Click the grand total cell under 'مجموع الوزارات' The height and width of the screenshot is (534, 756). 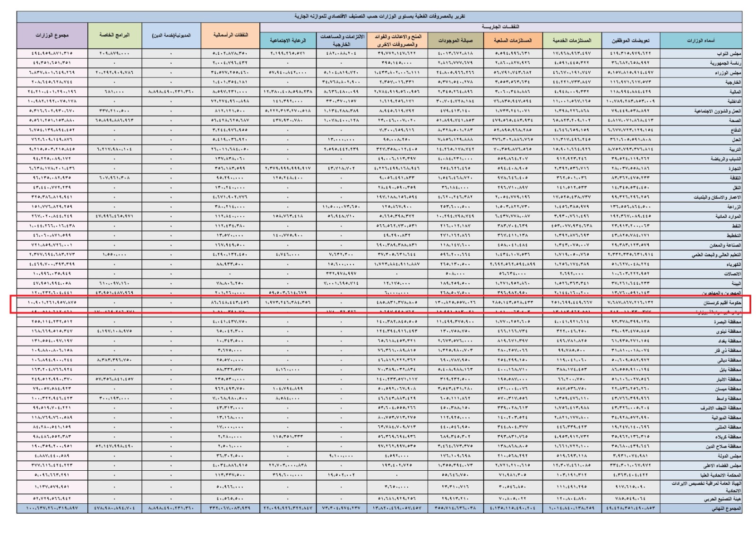click(x=52, y=509)
